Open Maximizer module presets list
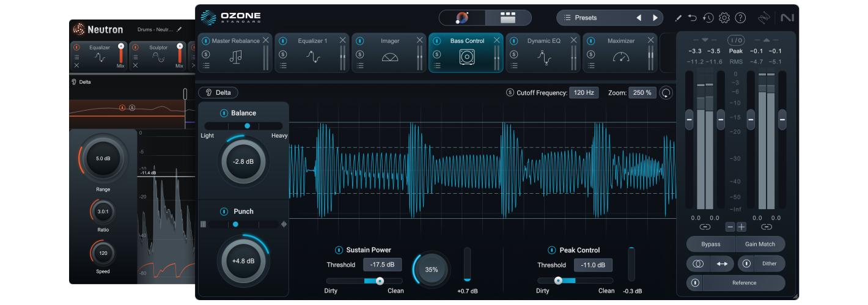The width and height of the screenshot is (868, 305). [591, 65]
